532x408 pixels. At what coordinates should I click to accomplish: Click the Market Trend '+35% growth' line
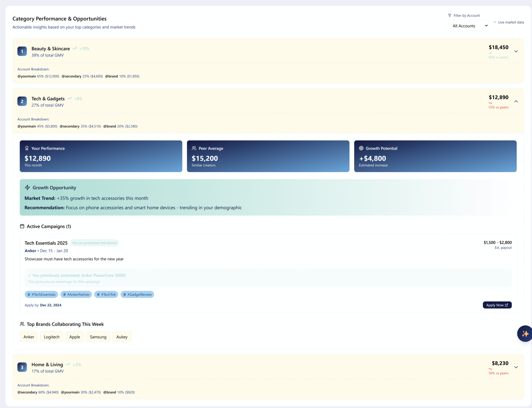click(86, 198)
